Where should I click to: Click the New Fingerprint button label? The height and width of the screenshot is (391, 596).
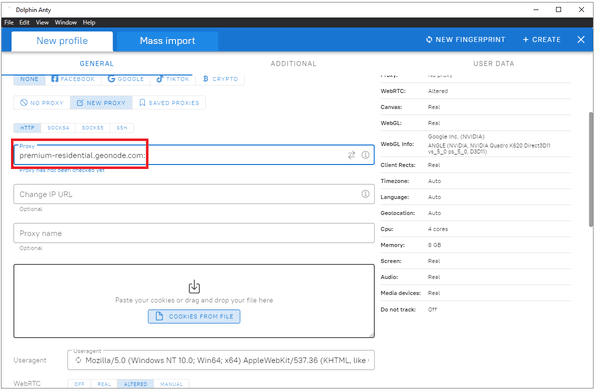coord(470,40)
